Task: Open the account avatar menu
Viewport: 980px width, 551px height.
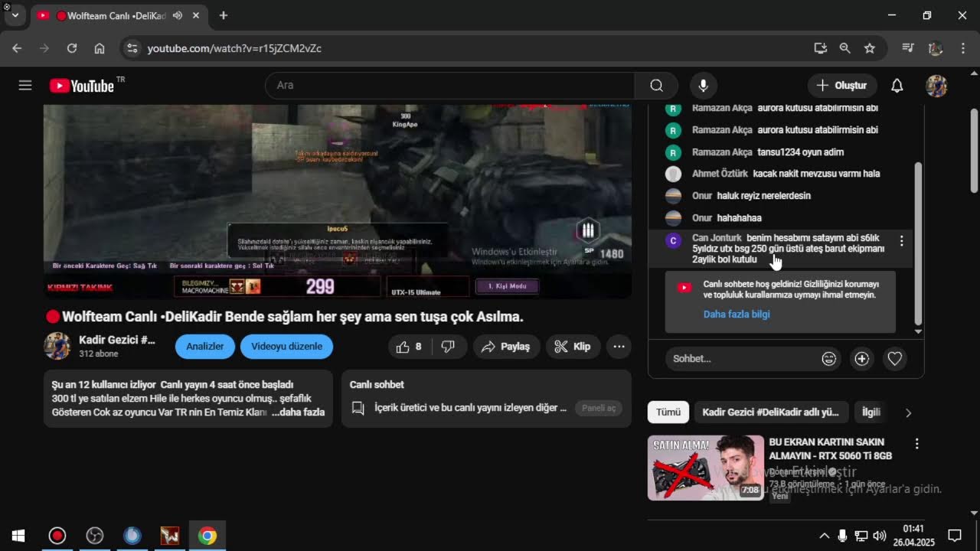Action: tap(936, 86)
